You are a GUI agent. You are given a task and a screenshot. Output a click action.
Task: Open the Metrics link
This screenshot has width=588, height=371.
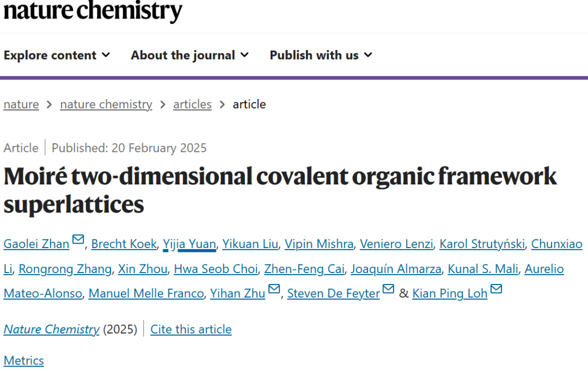tap(23, 361)
